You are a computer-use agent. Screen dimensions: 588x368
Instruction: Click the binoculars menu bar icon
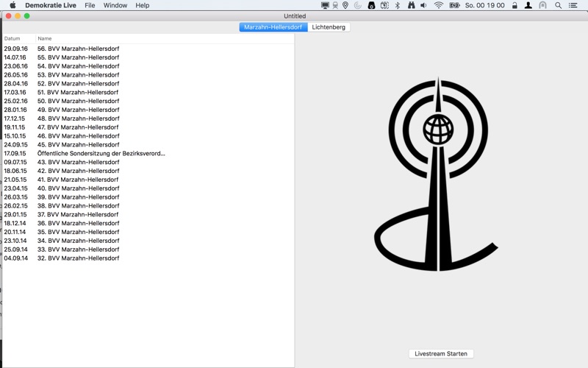[x=412, y=5]
